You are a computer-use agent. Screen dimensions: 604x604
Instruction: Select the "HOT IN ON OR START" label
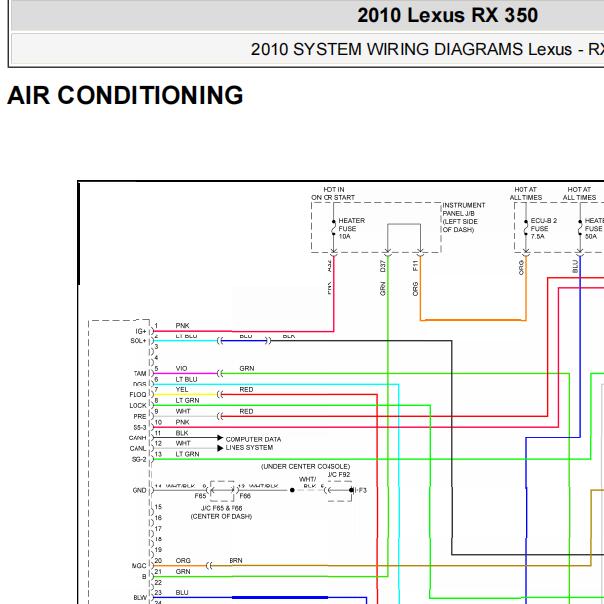333,193
